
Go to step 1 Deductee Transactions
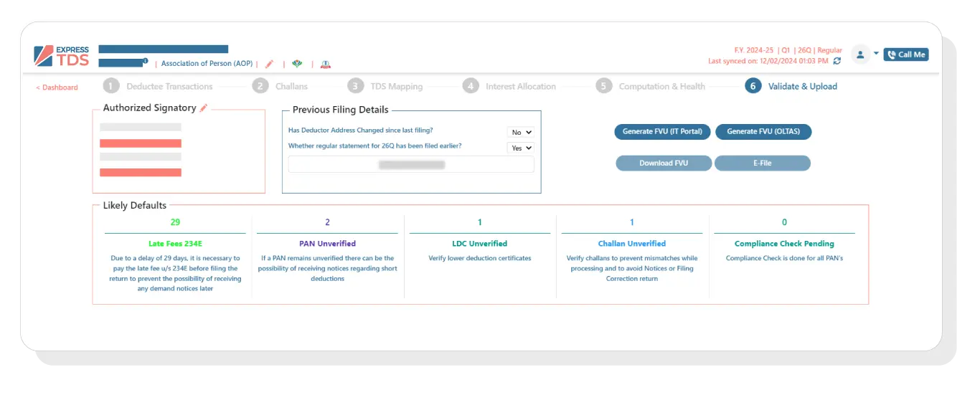(x=159, y=87)
